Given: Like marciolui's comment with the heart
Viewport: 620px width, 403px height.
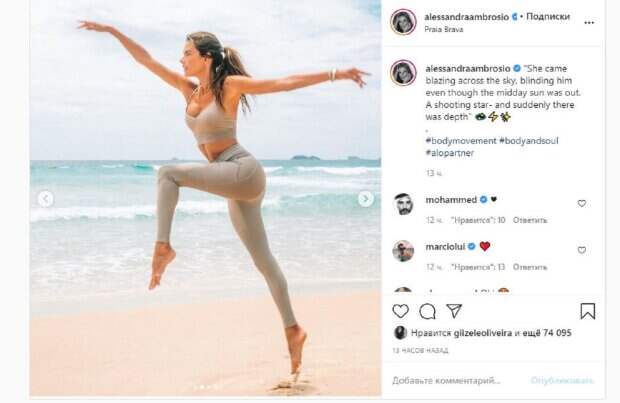Looking at the screenshot, I should pyautogui.click(x=582, y=250).
